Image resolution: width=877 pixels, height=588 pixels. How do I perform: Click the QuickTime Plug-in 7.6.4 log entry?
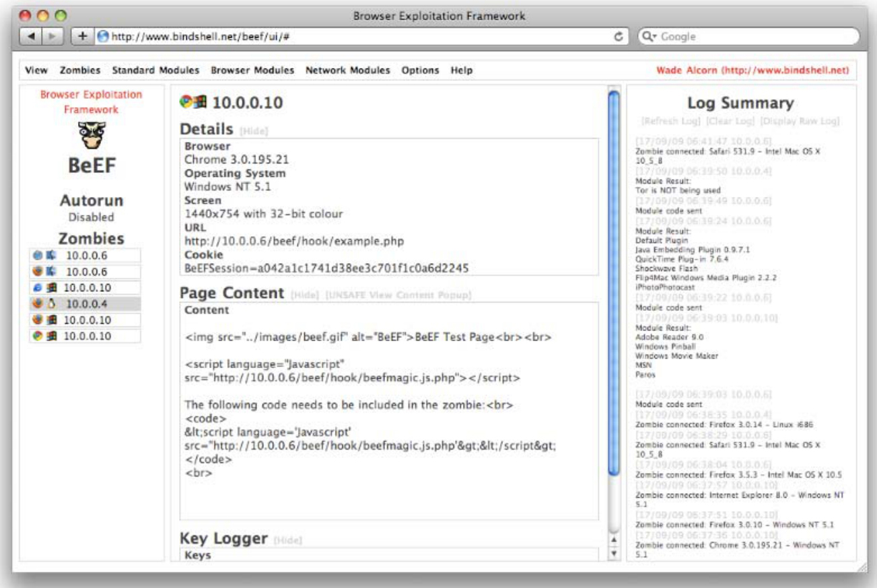(x=678, y=258)
